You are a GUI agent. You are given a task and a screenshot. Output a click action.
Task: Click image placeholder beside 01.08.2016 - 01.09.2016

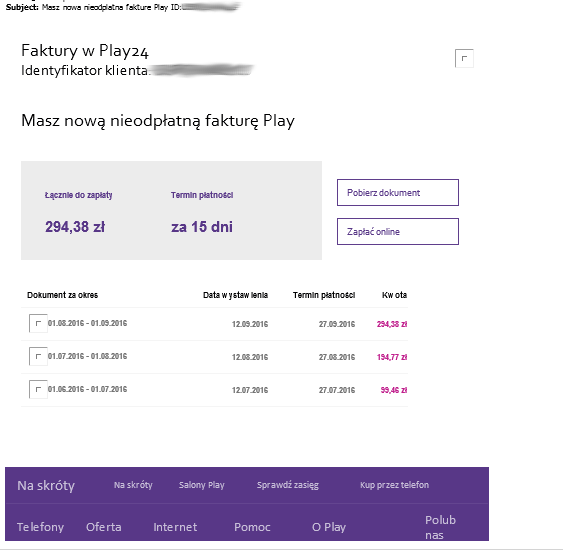(x=38, y=323)
